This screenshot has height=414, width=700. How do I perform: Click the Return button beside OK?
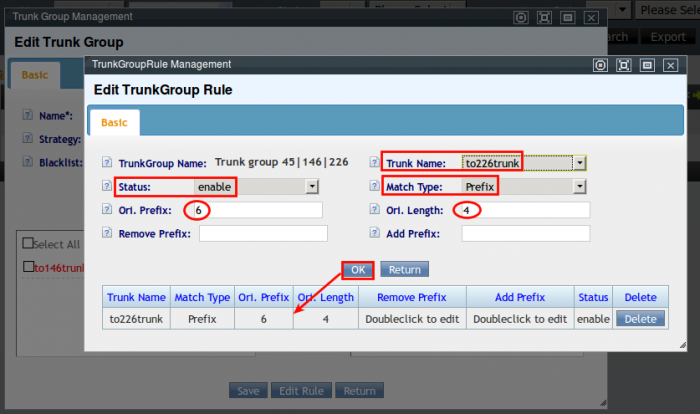pyautogui.click(x=404, y=269)
